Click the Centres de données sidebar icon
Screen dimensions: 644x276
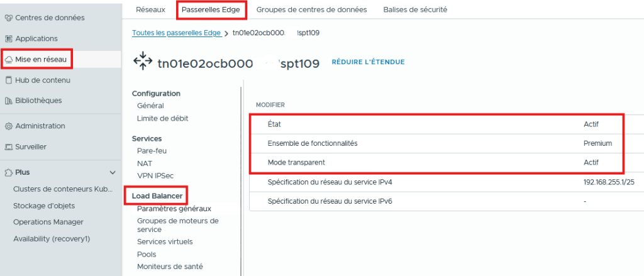tap(8, 18)
